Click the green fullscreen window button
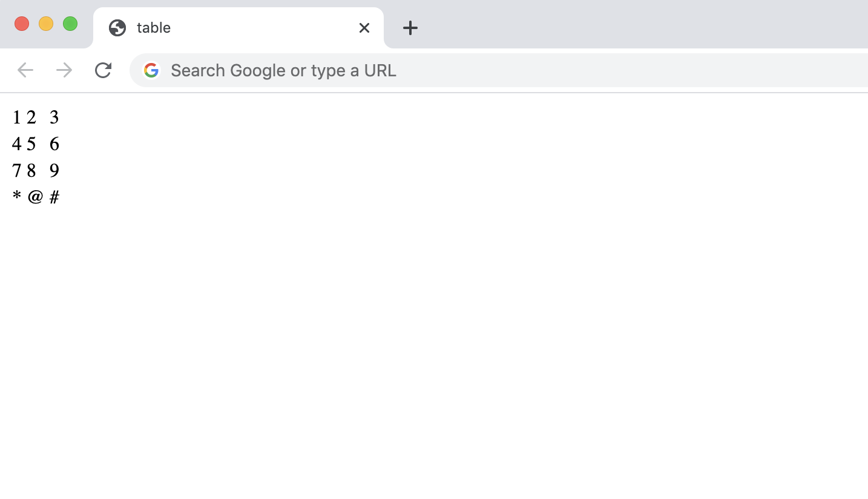This screenshot has width=868, height=499. [70, 24]
